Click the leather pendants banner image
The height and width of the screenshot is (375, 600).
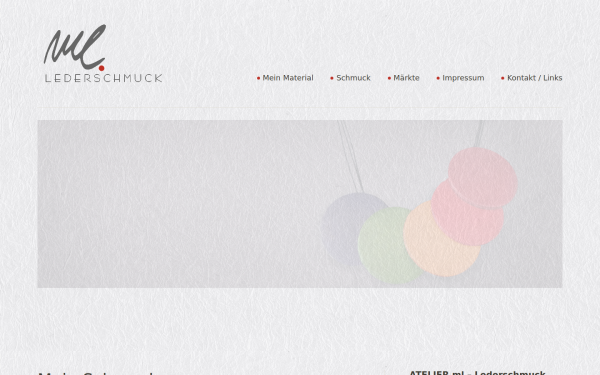click(x=300, y=204)
